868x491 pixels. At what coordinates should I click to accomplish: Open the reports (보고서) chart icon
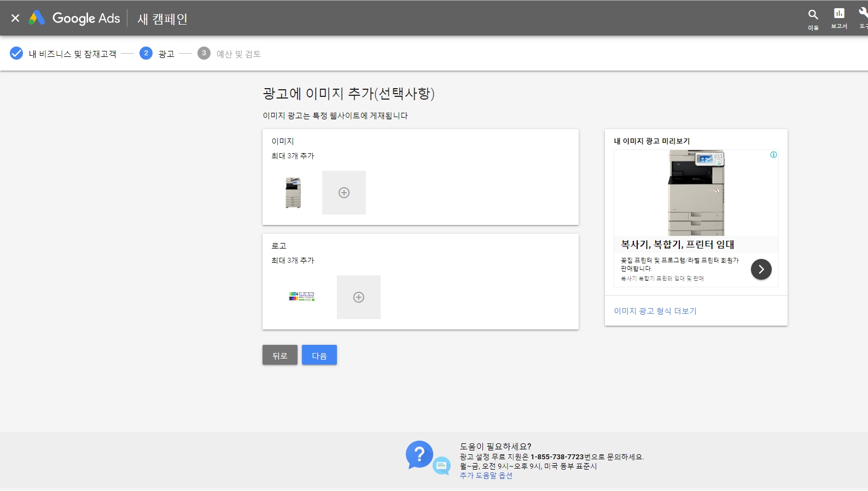(x=838, y=14)
